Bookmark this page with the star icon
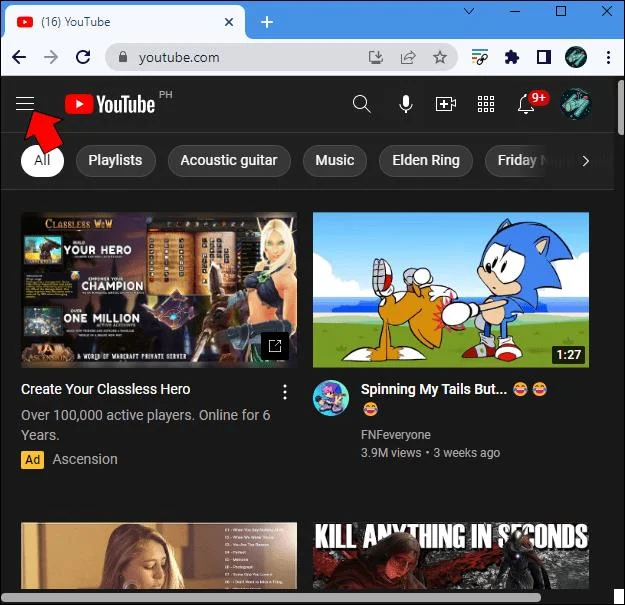Viewport: 625px width, 605px height. pos(440,57)
